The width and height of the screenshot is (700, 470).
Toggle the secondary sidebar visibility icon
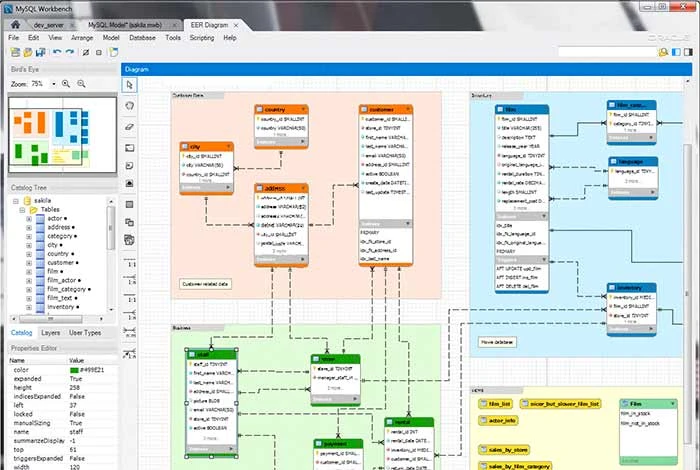pyautogui.click(x=688, y=52)
